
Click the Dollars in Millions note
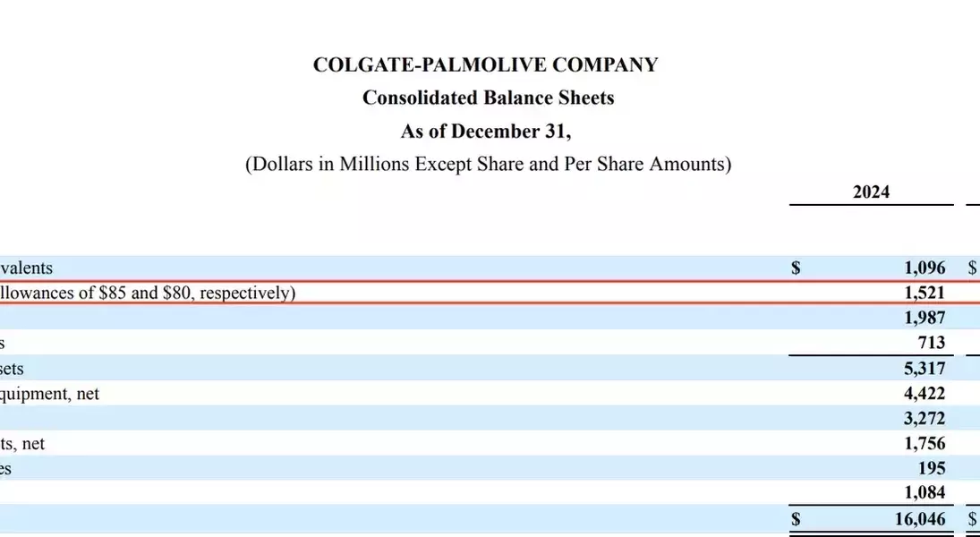[488, 165]
